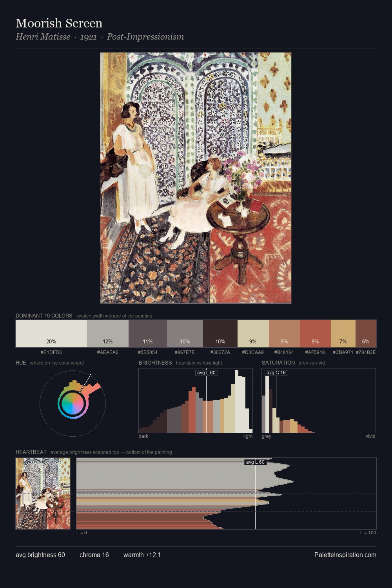Image resolution: width=392 pixels, height=588 pixels.
Task: Click the 'HUE' section heading
Action: 21,363
